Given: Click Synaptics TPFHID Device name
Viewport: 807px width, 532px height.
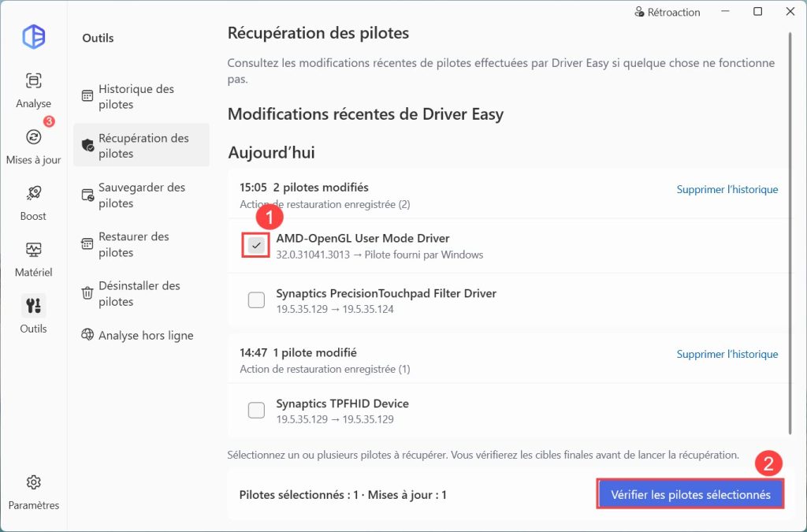Looking at the screenshot, I should [342, 404].
